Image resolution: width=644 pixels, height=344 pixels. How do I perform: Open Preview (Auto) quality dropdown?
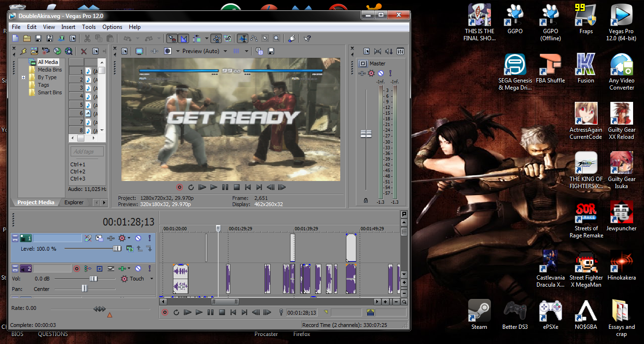[226, 51]
